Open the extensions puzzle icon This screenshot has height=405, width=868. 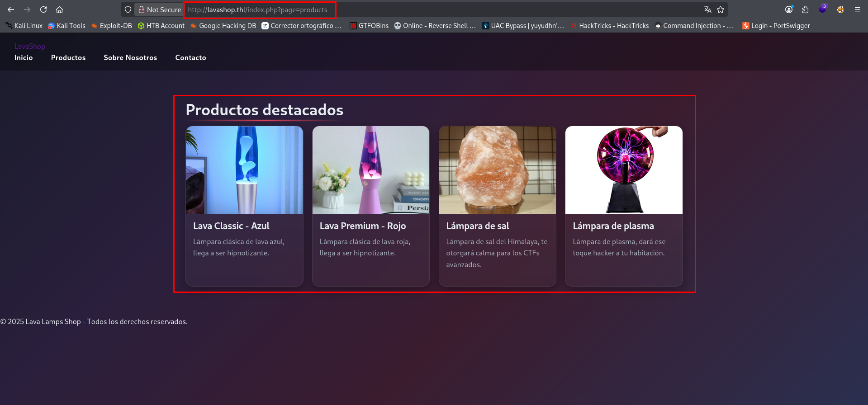(x=805, y=9)
